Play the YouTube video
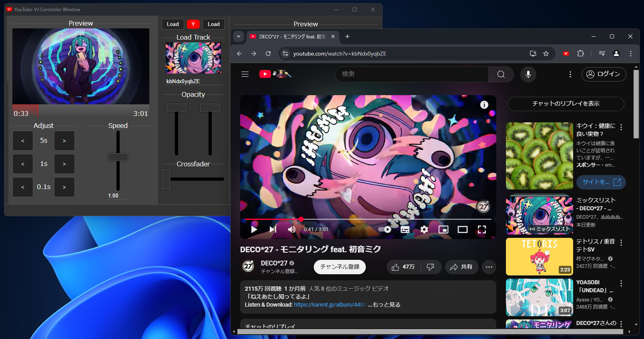This screenshot has width=644, height=339. [x=254, y=229]
